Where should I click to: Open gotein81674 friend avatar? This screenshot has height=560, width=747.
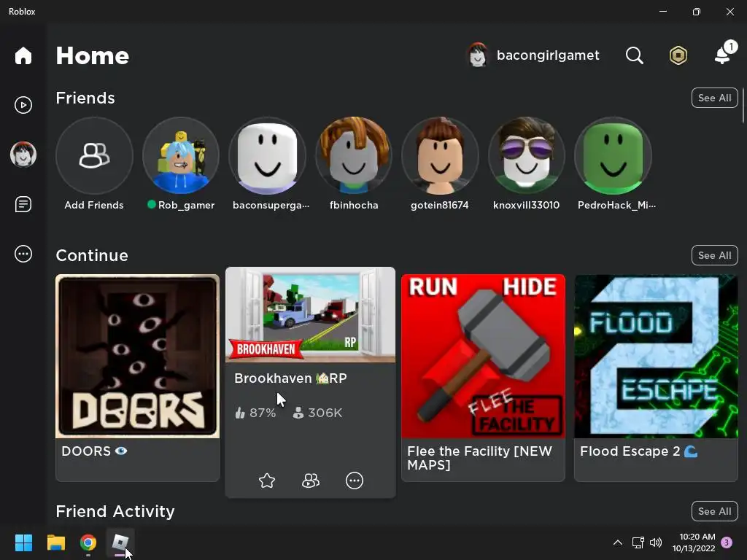pyautogui.click(x=440, y=156)
